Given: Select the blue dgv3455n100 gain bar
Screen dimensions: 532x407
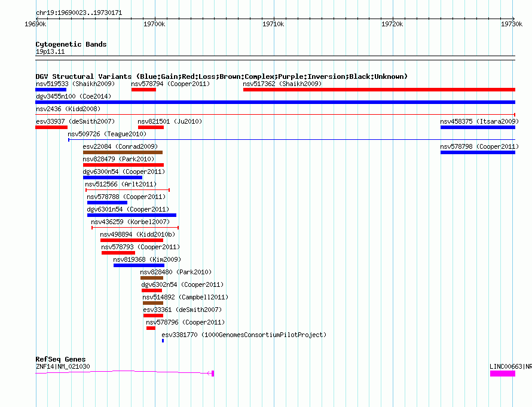Looking at the screenshot, I should (275, 102).
